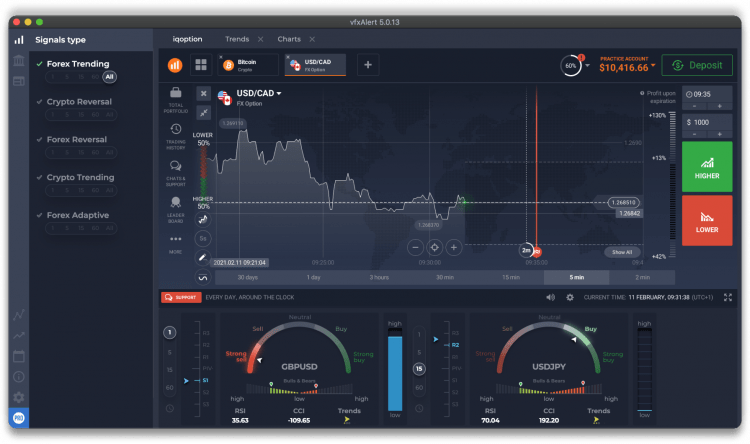
Task: Switch to the Trends tab
Action: (x=237, y=39)
